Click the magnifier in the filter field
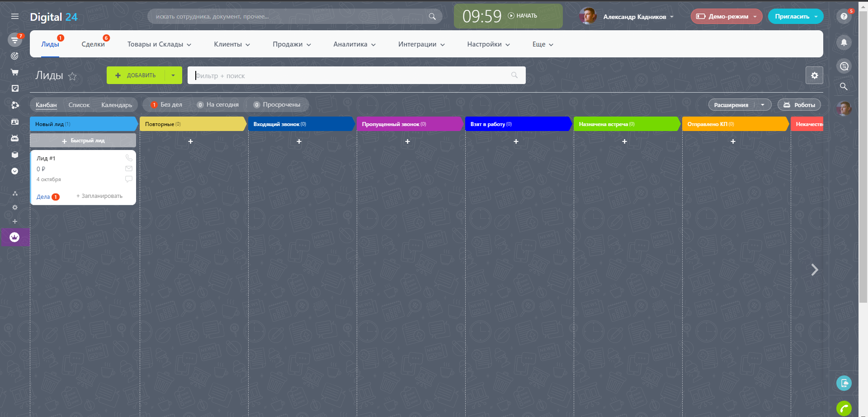 514,75
